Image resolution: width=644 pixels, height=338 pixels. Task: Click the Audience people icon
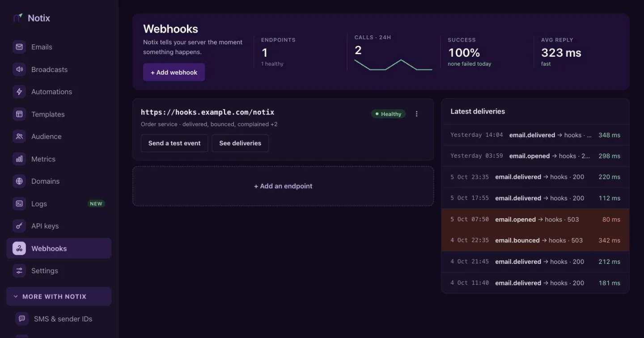(19, 136)
